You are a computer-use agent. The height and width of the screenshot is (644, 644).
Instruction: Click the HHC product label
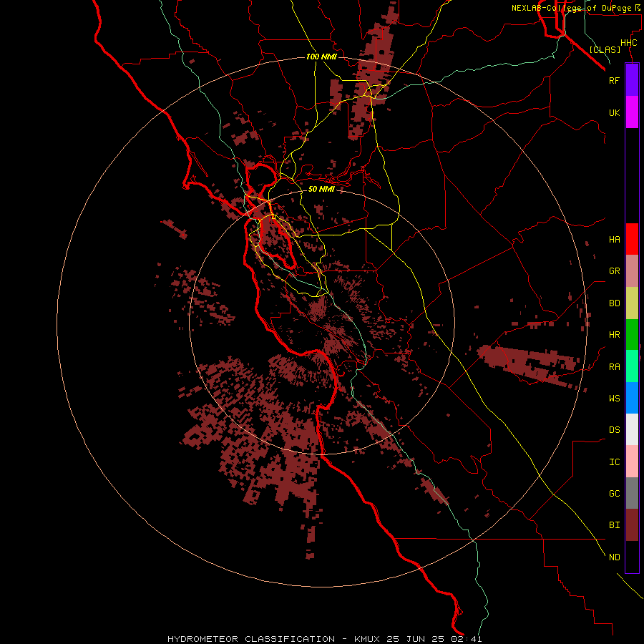pyautogui.click(x=628, y=43)
